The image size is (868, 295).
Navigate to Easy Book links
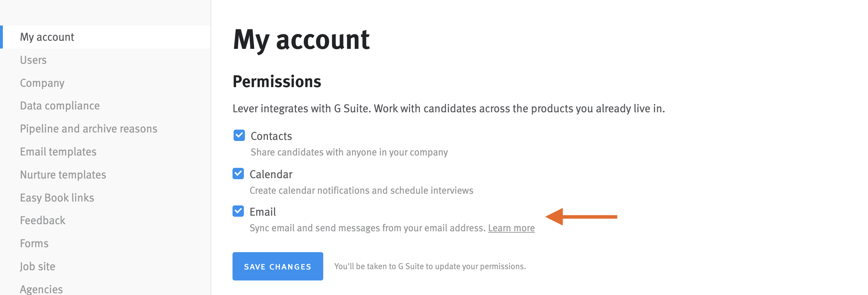click(x=57, y=197)
